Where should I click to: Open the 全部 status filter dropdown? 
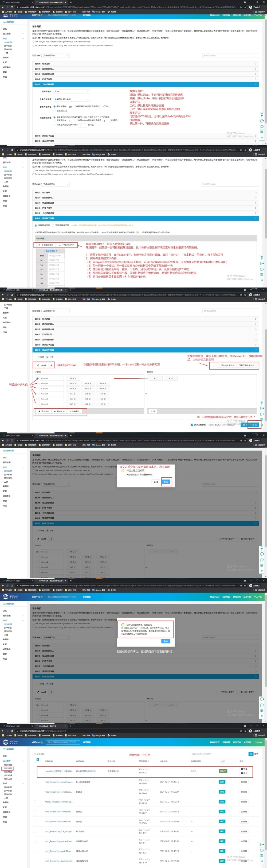(227, 761)
